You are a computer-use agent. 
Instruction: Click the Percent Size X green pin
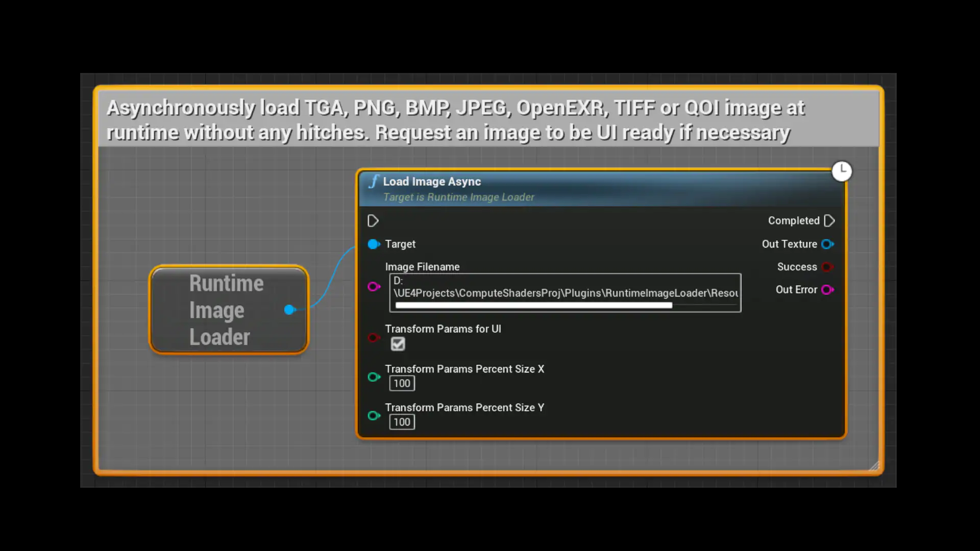[374, 377]
